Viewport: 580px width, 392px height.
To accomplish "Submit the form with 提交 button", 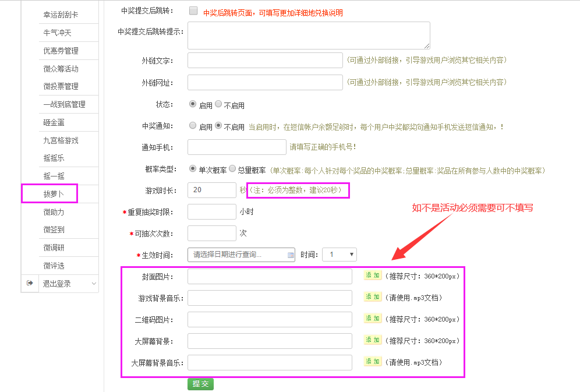I will click(x=200, y=384).
